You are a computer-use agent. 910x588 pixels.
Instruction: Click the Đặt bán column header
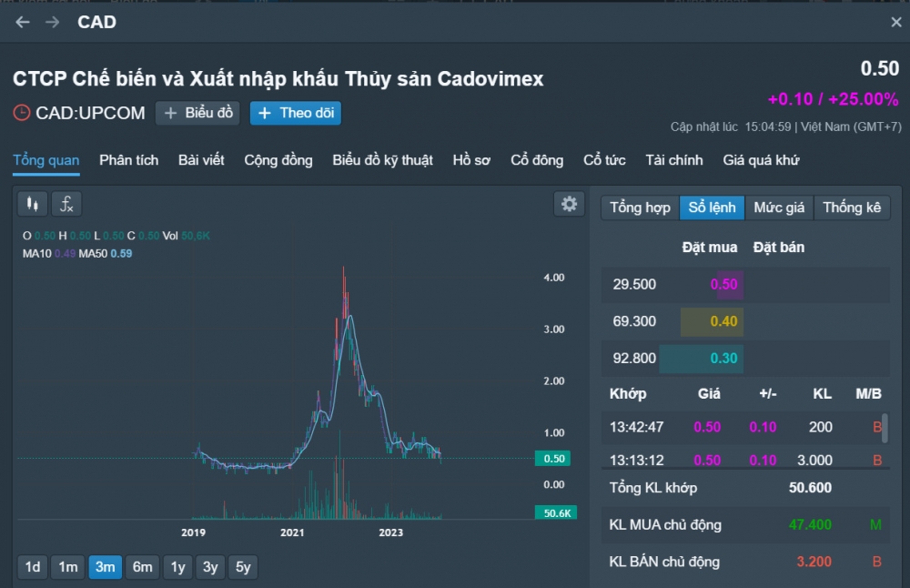point(779,248)
